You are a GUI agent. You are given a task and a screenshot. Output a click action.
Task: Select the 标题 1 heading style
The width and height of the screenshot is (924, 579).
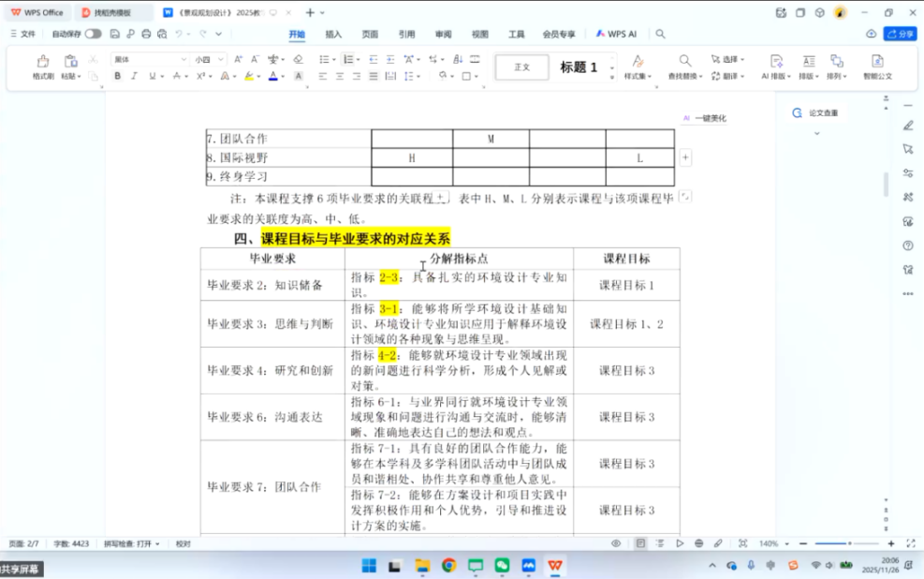(579, 67)
